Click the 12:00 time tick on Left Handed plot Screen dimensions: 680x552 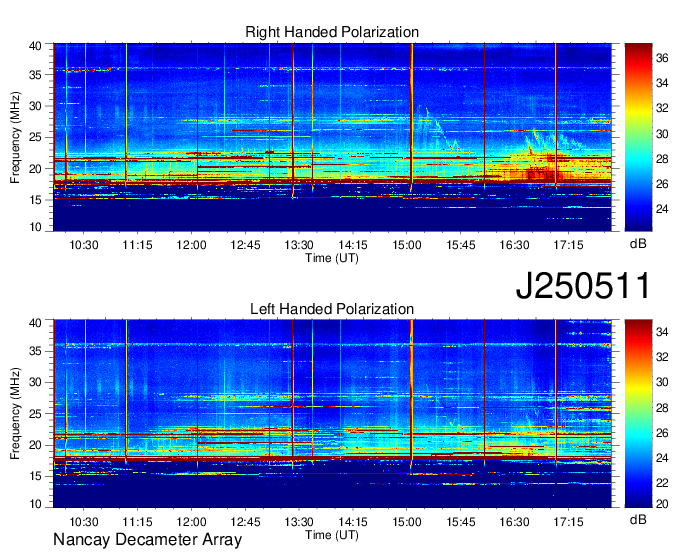pyautogui.click(x=191, y=522)
